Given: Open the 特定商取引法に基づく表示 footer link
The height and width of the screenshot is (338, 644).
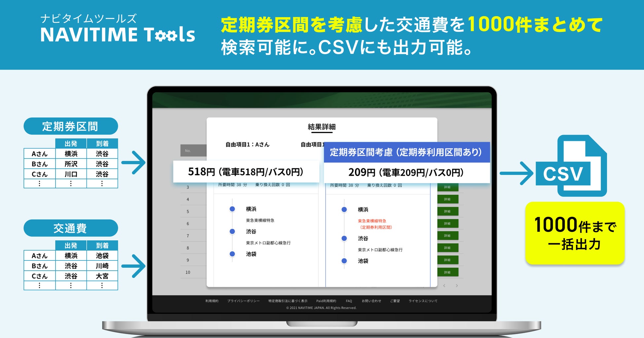Looking at the screenshot, I should pos(288,301).
